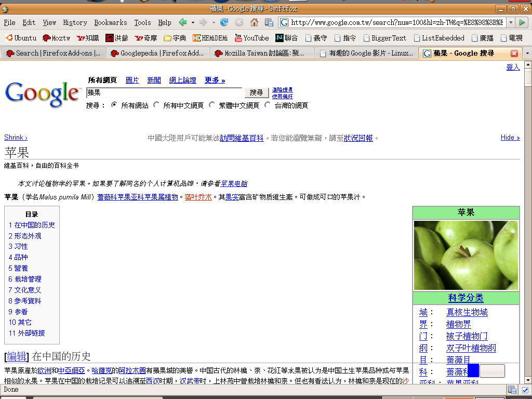Choose the 台灣的網頁 radio option
532x399 pixels.
pyautogui.click(x=268, y=105)
